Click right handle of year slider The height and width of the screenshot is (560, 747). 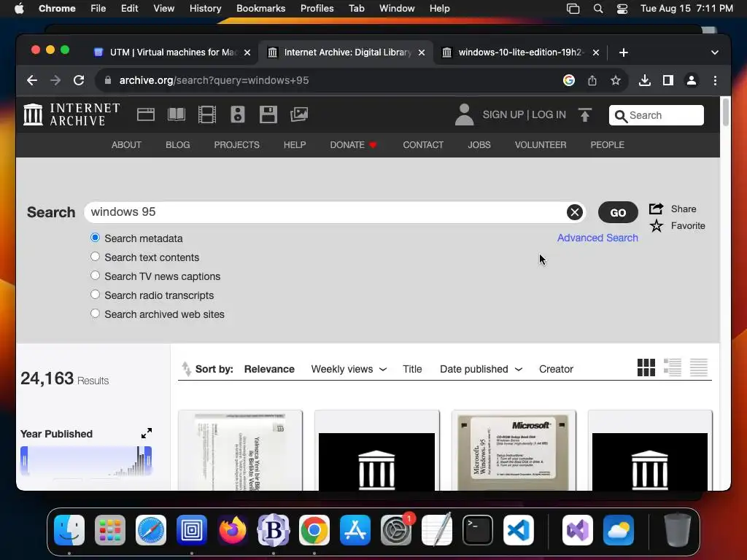pos(148,460)
